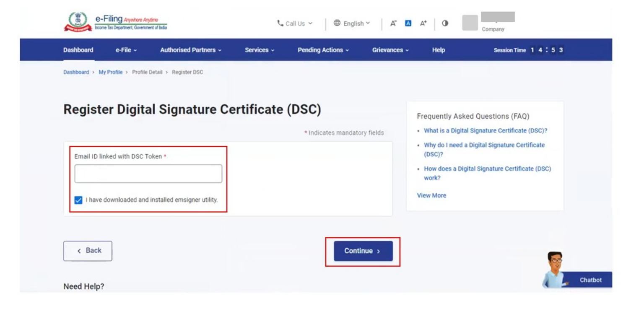The image size is (644, 330).
Task: Toggle the dark contrast mode icon
Action: pyautogui.click(x=444, y=24)
